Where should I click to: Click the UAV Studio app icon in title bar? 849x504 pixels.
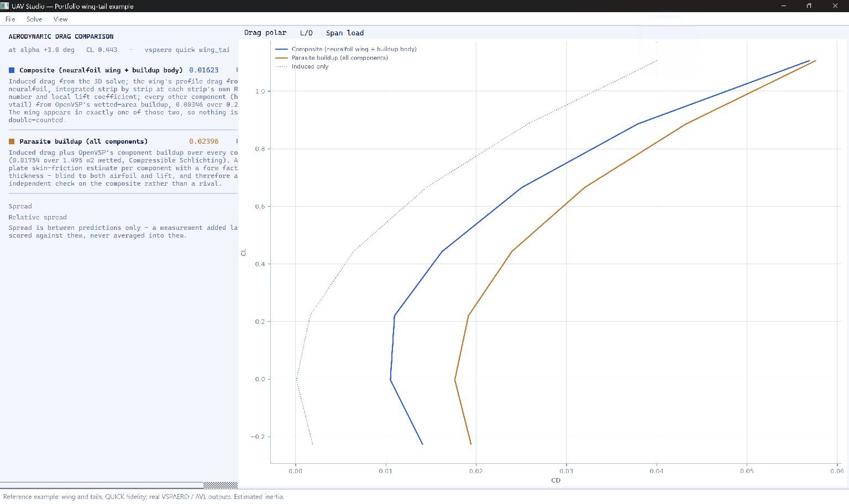click(x=4, y=6)
